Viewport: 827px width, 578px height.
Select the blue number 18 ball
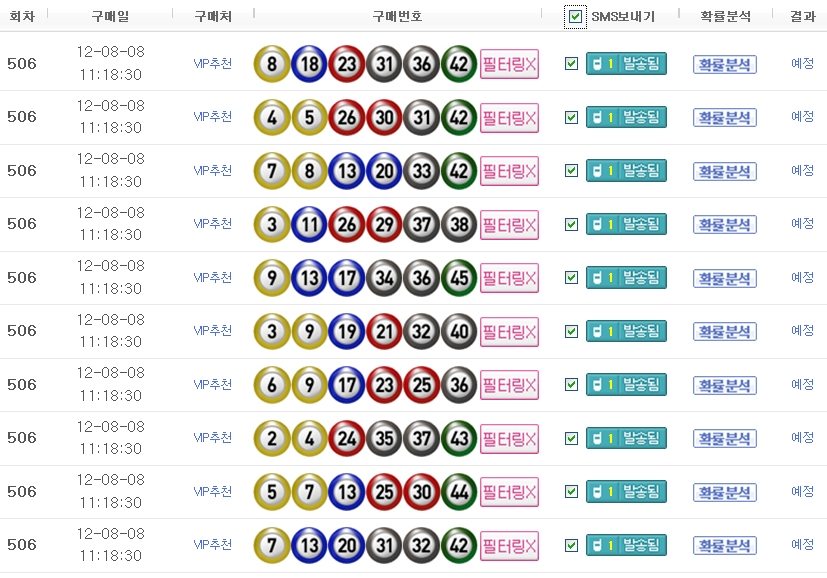tap(309, 64)
